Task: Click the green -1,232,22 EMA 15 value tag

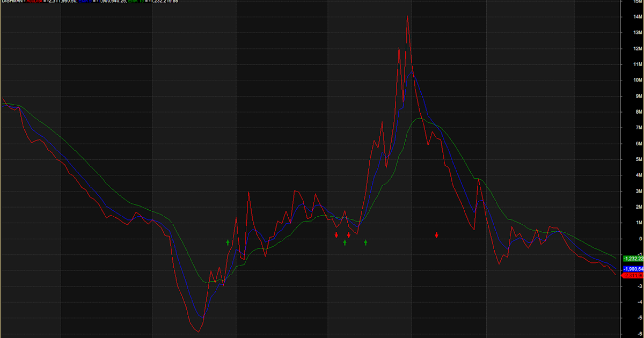Action: point(633,259)
